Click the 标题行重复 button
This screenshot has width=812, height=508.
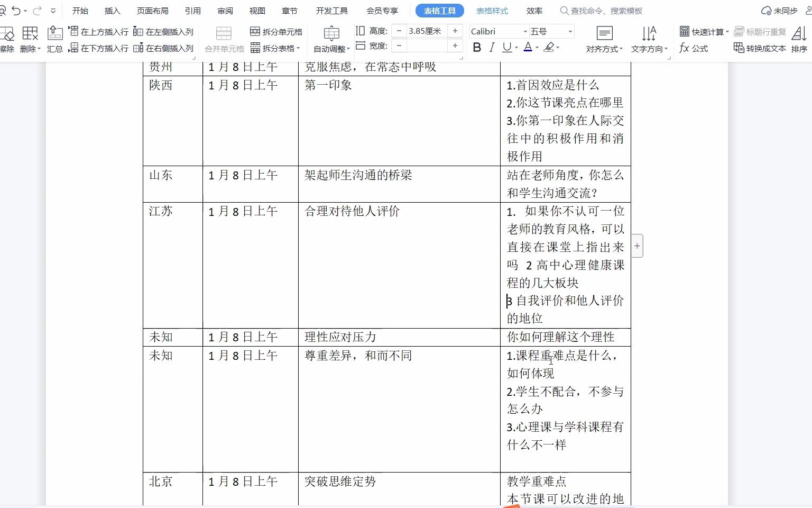[x=760, y=32]
